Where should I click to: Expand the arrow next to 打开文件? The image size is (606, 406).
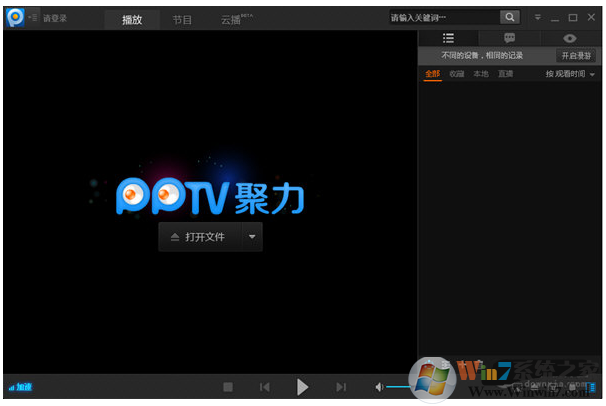coord(252,237)
